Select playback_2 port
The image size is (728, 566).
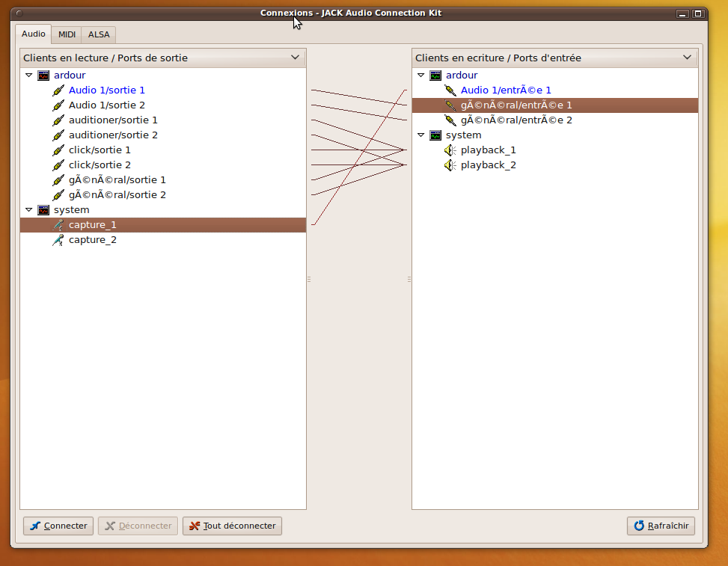(x=489, y=165)
